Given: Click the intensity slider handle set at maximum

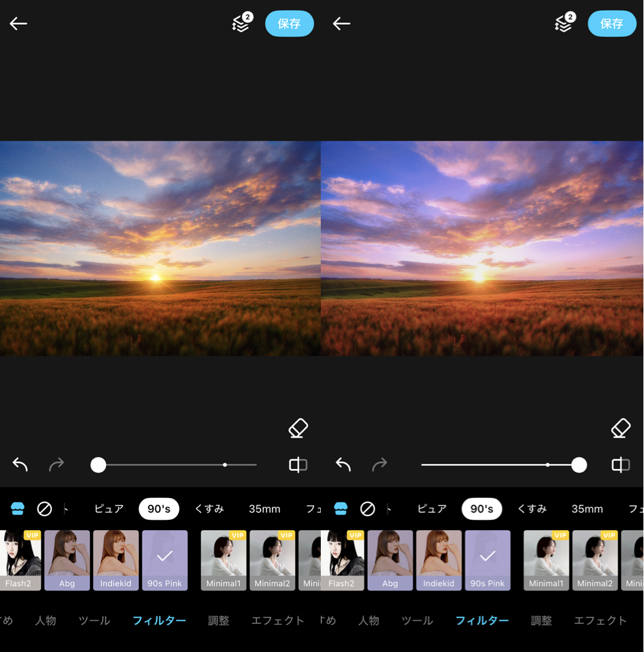Looking at the screenshot, I should [x=579, y=465].
